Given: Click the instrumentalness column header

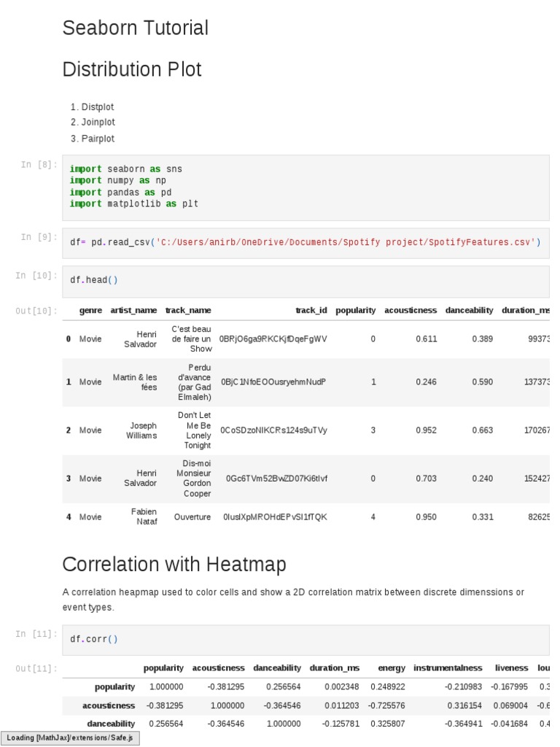Looking at the screenshot, I should point(448,667).
